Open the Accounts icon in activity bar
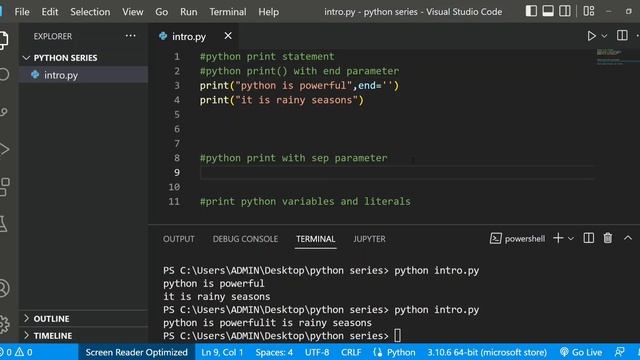 3,288
